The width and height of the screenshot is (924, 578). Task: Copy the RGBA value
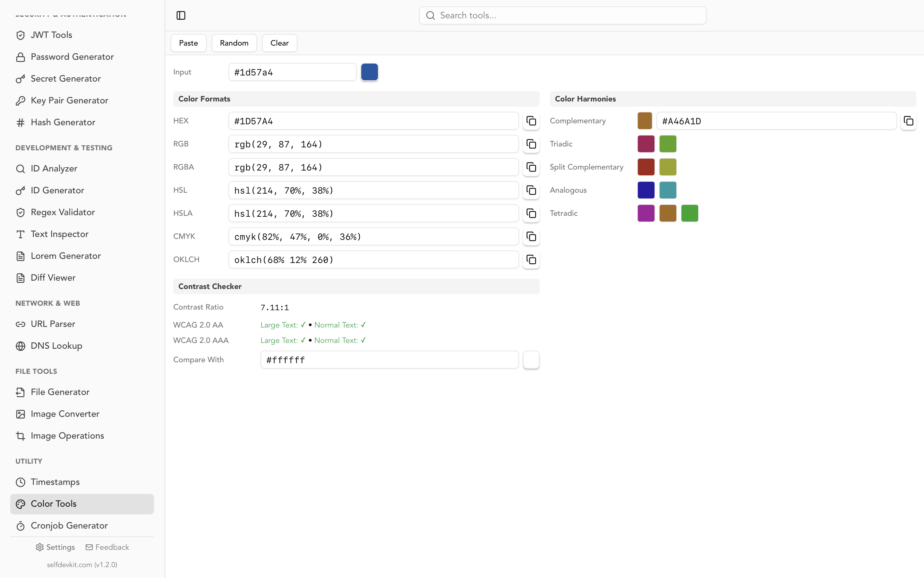point(531,167)
